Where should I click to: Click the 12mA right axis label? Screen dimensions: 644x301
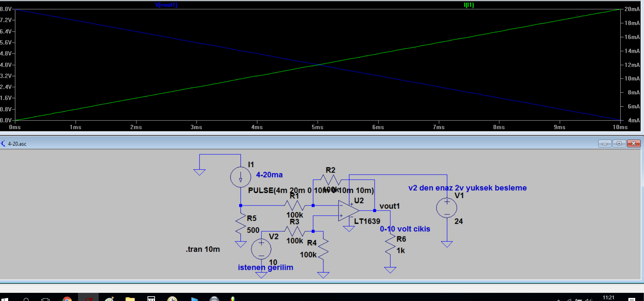click(632, 65)
